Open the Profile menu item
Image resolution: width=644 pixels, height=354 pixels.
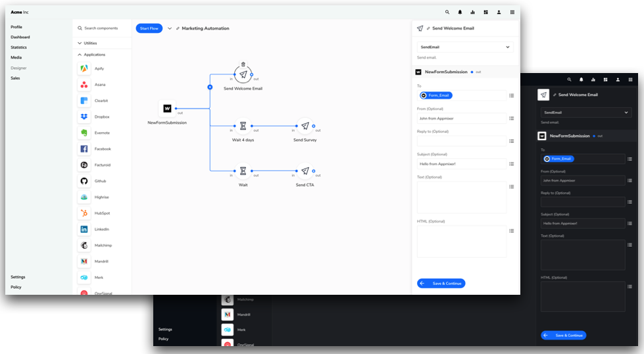click(x=16, y=27)
